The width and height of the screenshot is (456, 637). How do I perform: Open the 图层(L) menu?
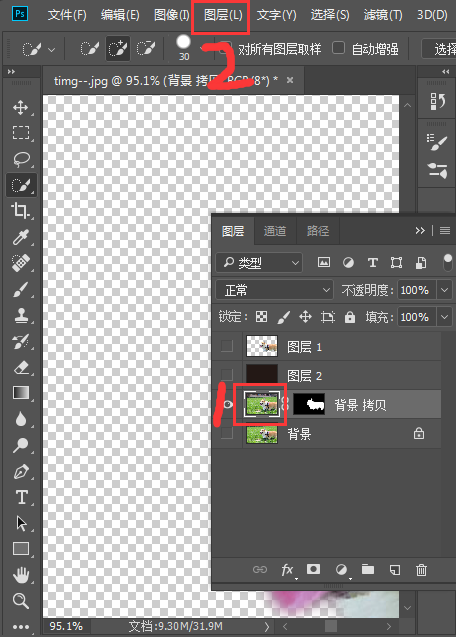coord(223,15)
